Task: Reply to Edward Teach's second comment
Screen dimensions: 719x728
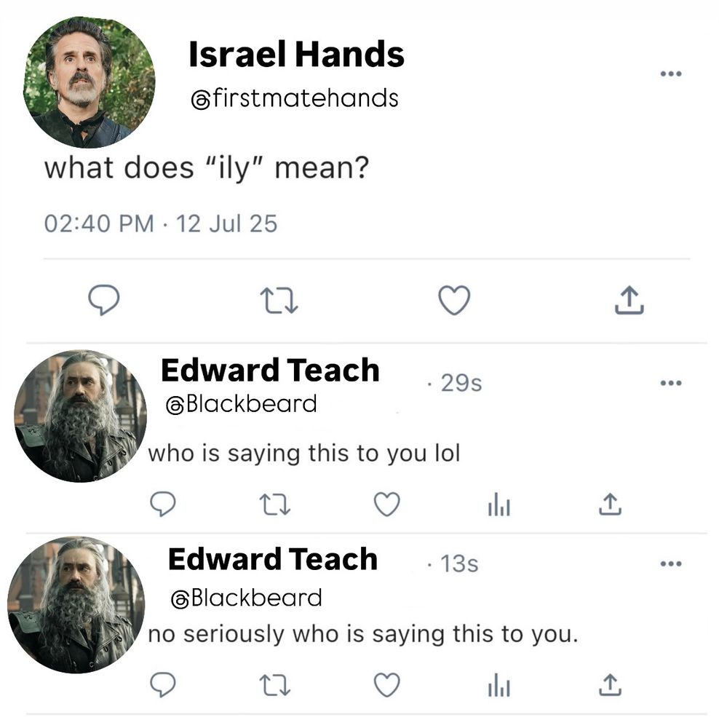Action: [x=163, y=684]
